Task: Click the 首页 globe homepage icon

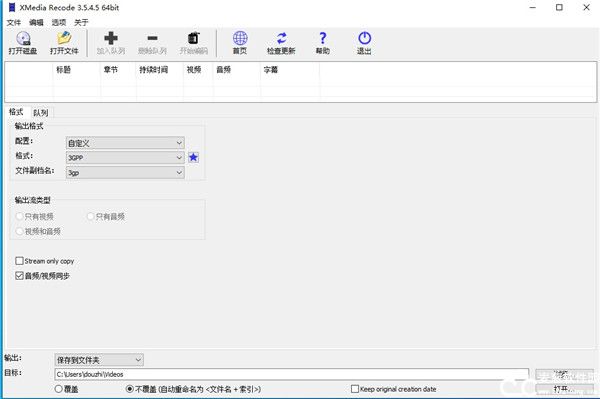Action: tap(240, 38)
